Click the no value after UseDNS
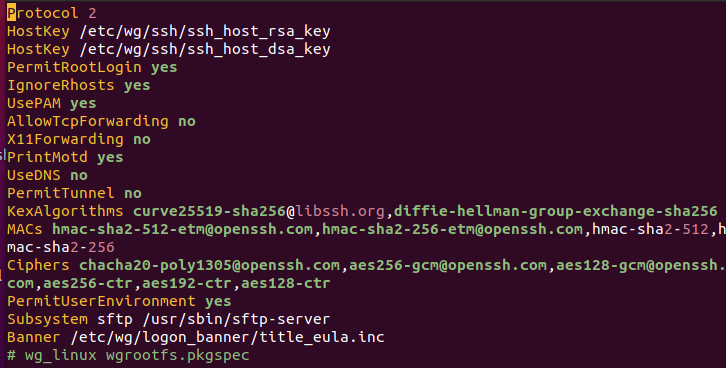726x368 pixels. pyautogui.click(x=79, y=175)
